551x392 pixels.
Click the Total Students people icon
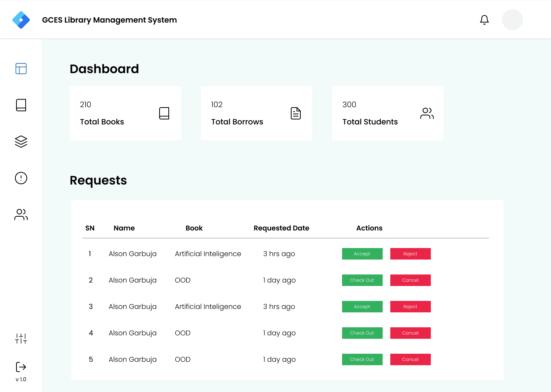pyautogui.click(x=427, y=113)
